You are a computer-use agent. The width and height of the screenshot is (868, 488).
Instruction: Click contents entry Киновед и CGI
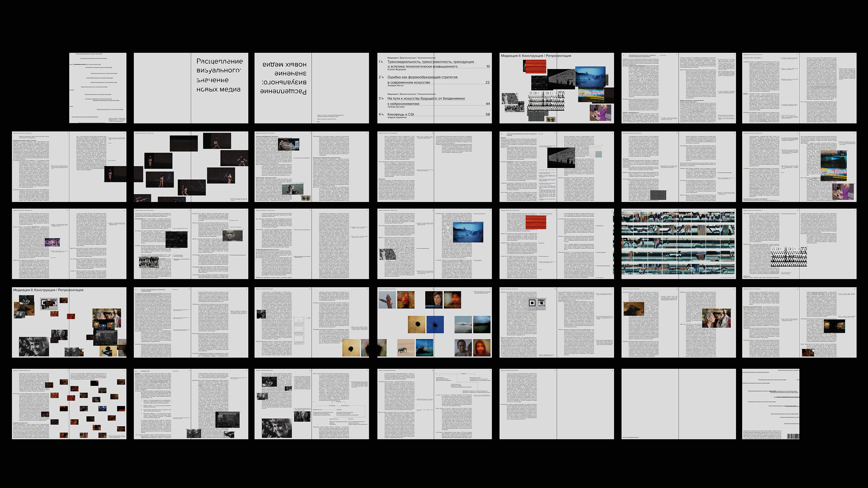(x=401, y=115)
